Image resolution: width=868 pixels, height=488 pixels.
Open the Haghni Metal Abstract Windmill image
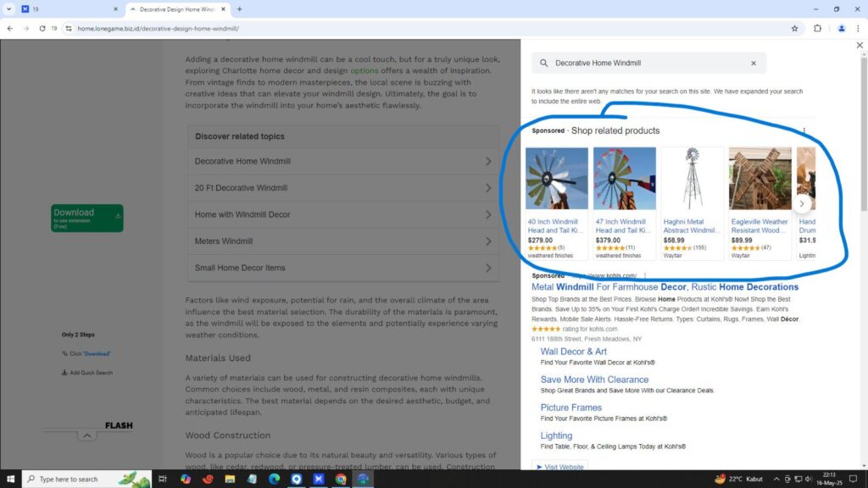tap(692, 178)
